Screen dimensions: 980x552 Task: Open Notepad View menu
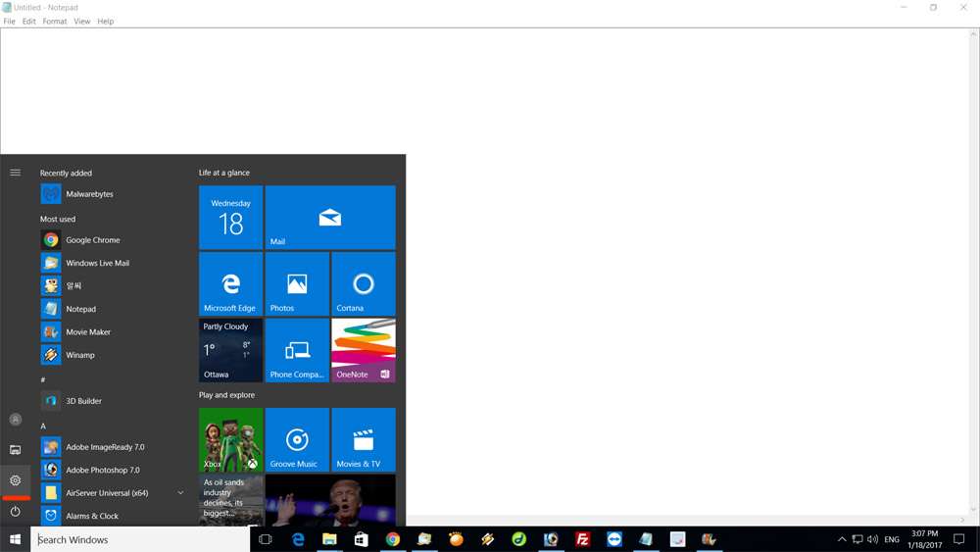(82, 22)
